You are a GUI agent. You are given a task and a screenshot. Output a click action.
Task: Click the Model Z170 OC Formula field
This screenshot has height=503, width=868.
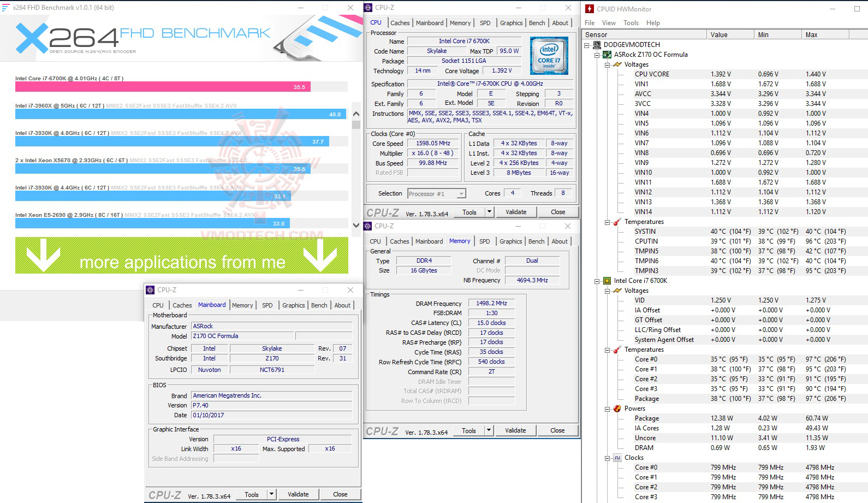242,336
